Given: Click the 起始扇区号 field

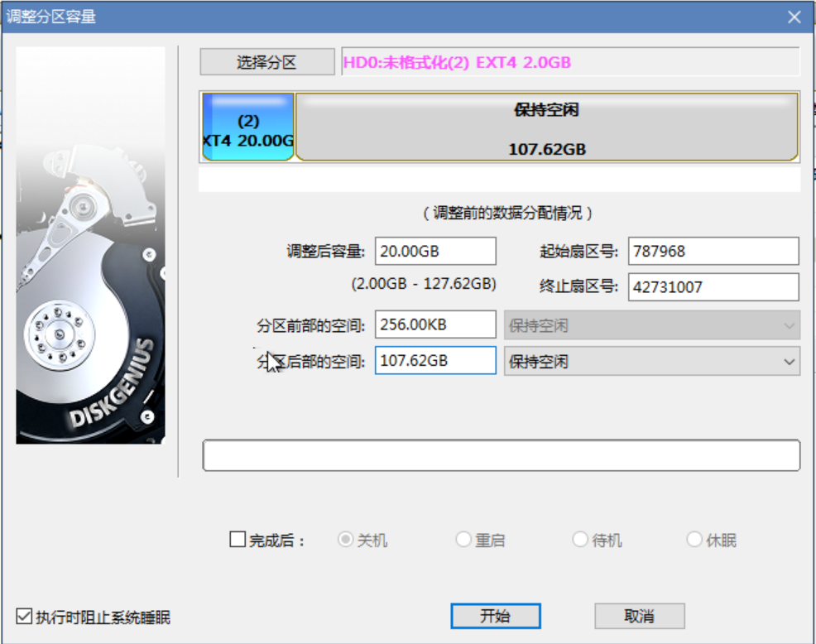Looking at the screenshot, I should [x=713, y=251].
